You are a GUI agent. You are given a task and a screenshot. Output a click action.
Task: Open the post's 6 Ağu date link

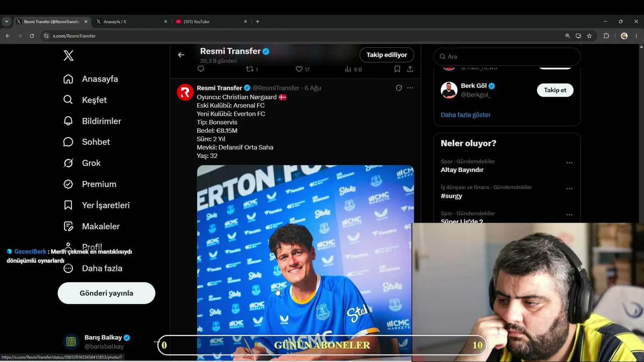click(x=312, y=88)
